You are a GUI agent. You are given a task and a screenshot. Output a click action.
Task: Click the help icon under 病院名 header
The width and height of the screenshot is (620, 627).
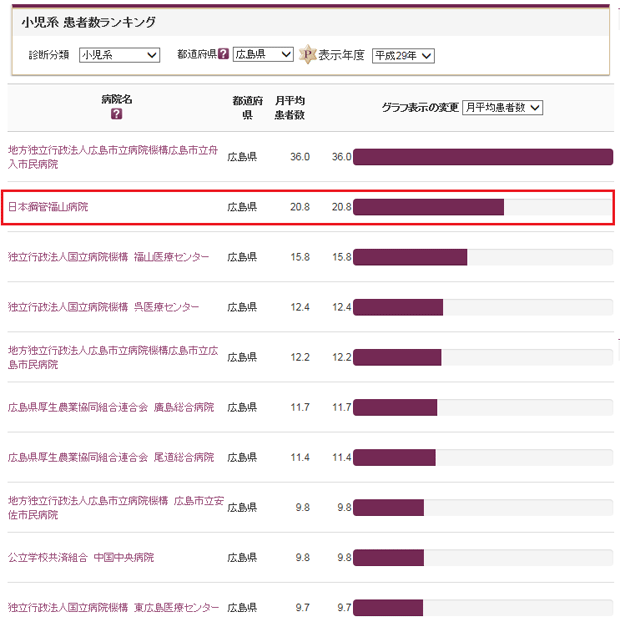[x=117, y=115]
